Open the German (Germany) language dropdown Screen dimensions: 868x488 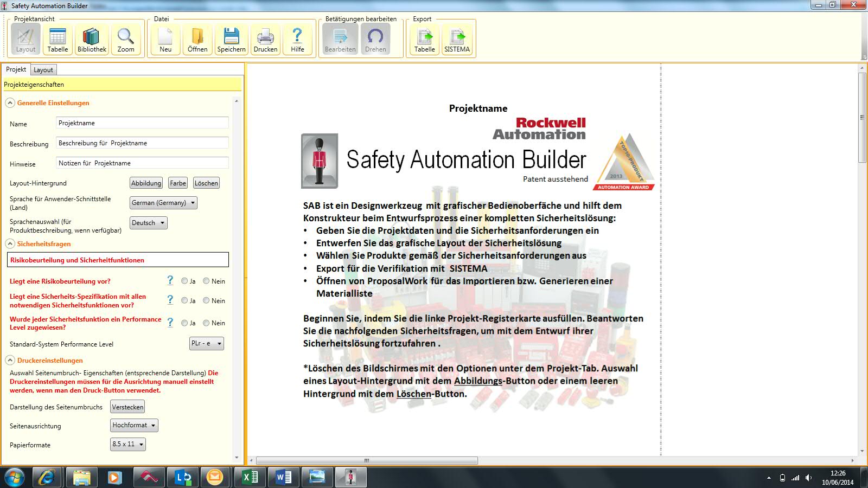pyautogui.click(x=163, y=203)
